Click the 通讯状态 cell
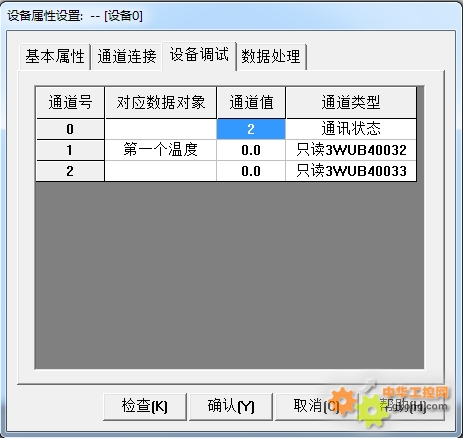Image resolution: width=463 pixels, height=438 pixels. (351, 129)
